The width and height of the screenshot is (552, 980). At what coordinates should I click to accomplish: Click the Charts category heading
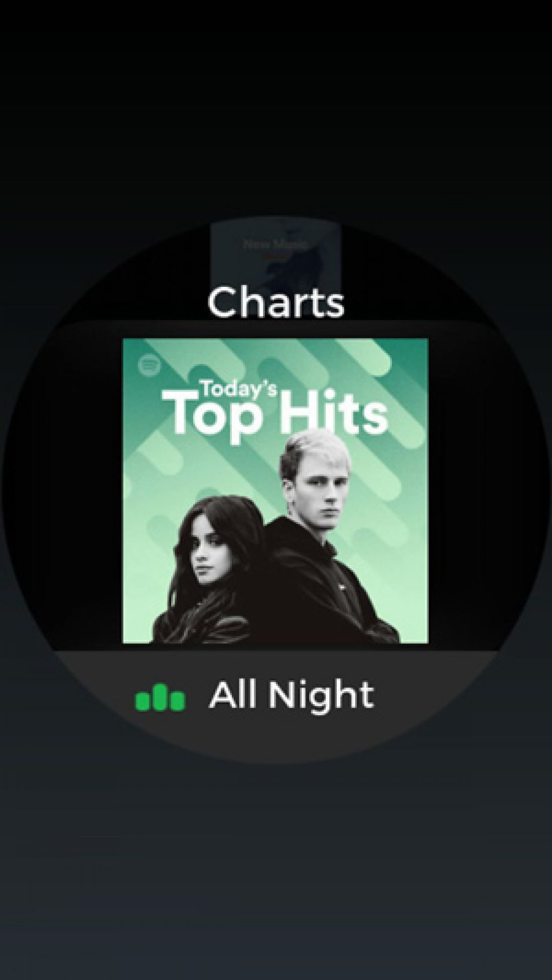click(x=276, y=303)
